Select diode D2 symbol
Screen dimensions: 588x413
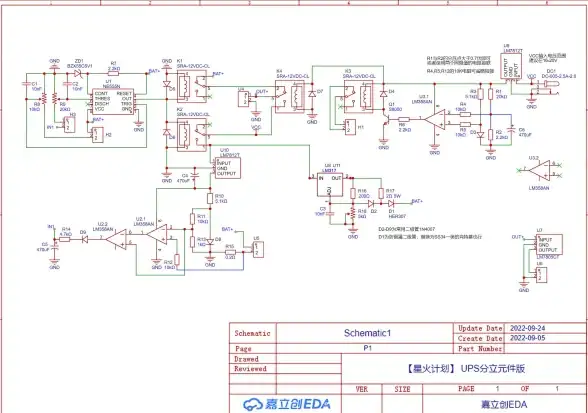tap(371, 203)
